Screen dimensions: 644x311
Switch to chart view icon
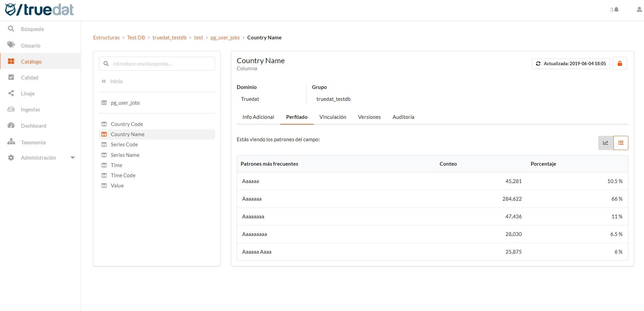pos(606,143)
